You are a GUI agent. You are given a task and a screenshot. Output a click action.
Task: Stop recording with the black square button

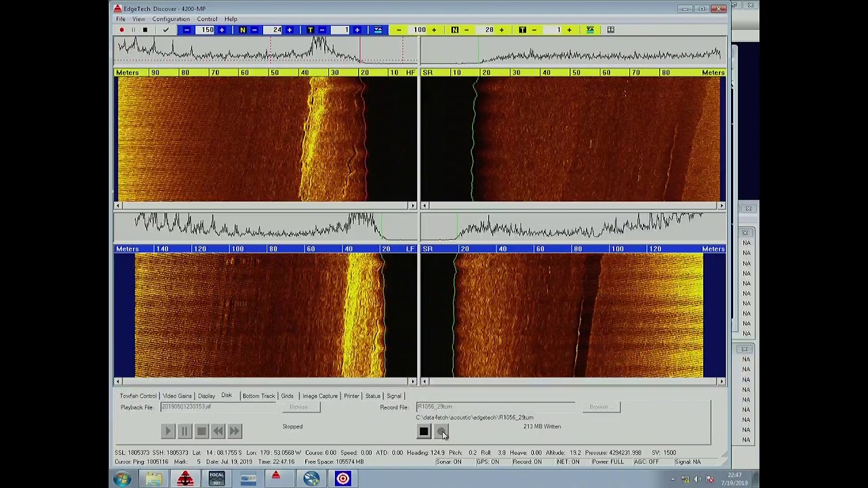(x=424, y=431)
